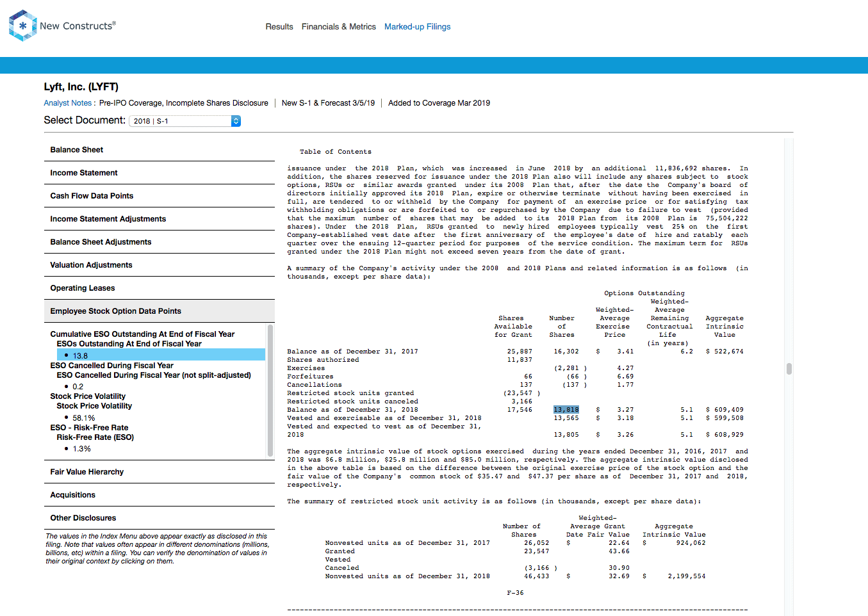Screen dimensions: 868x616
Task: Go to Marked-up Filings
Action: click(417, 27)
